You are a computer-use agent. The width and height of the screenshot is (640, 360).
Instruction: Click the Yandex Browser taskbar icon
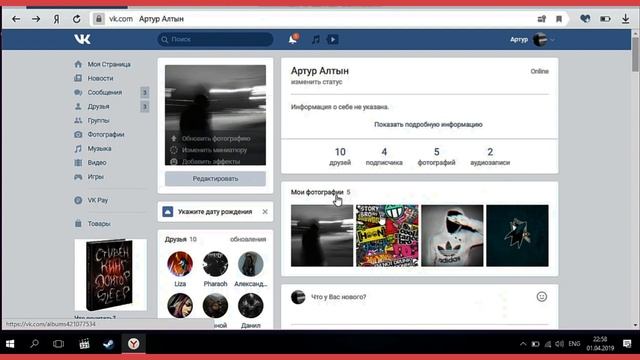[x=133, y=344]
